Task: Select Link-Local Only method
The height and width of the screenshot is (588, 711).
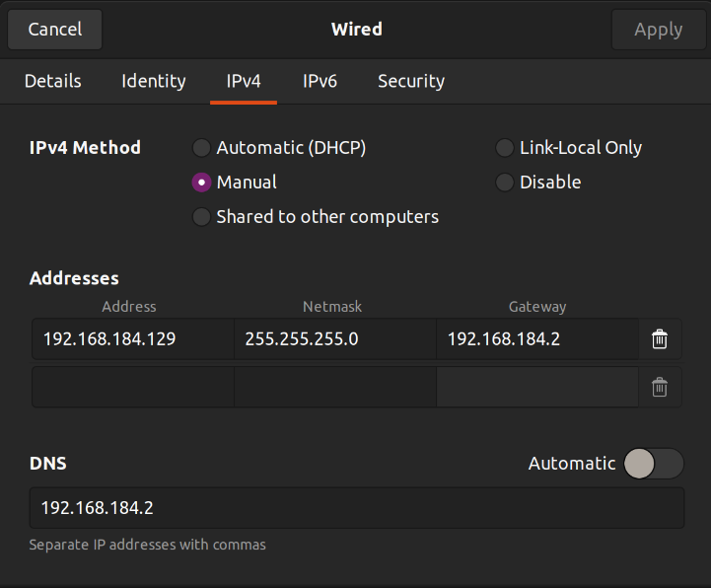Action: point(504,147)
